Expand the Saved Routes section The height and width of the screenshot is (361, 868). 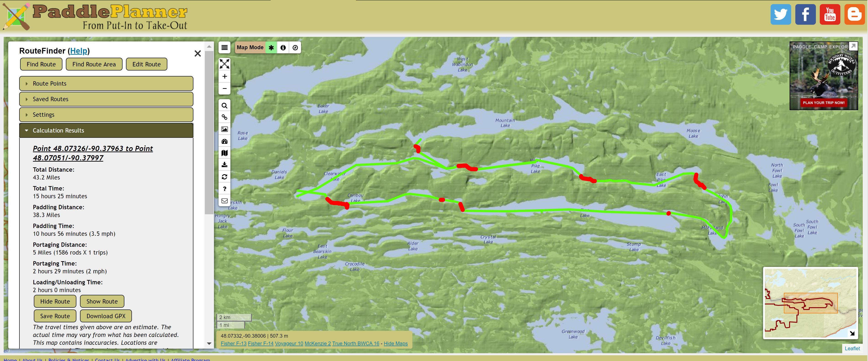pos(106,99)
